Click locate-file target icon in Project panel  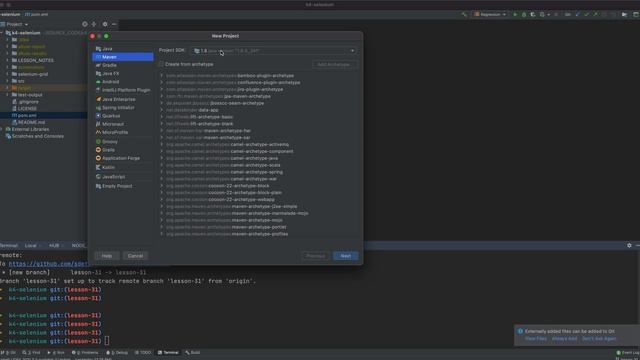[84, 24]
